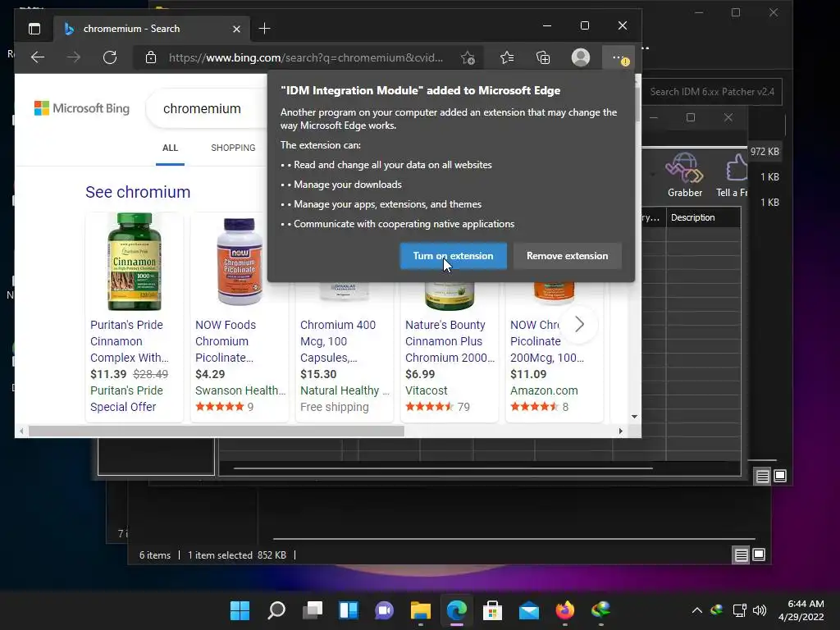Launch Firefox from the taskbar
The height and width of the screenshot is (630, 840).
click(x=564, y=610)
